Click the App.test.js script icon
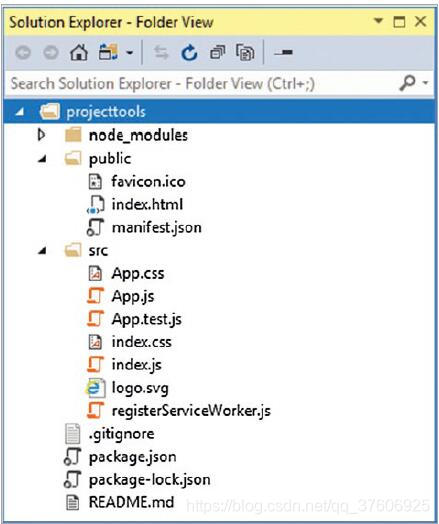This screenshot has width=439, height=524. 96,318
